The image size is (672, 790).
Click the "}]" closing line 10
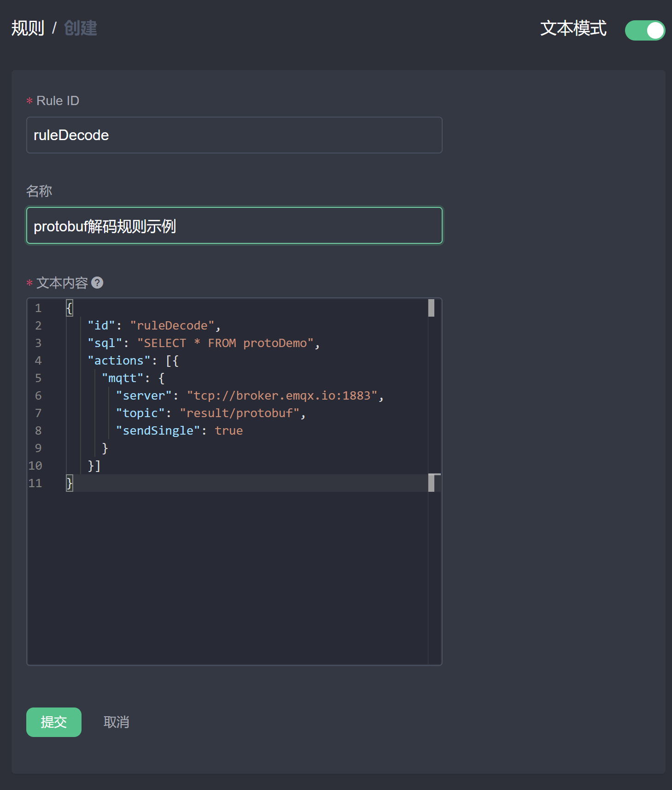coord(94,466)
